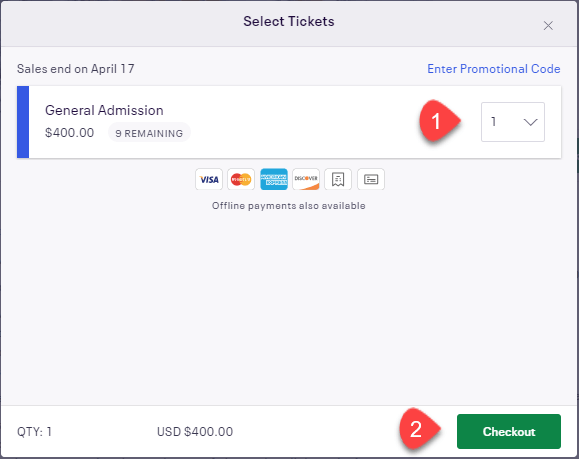The height and width of the screenshot is (459, 579).
Task: Click Enter Promotional Code link
Action: [x=494, y=69]
